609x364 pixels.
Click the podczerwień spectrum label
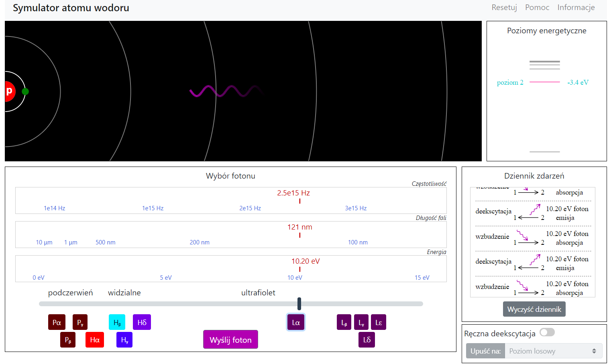point(70,293)
